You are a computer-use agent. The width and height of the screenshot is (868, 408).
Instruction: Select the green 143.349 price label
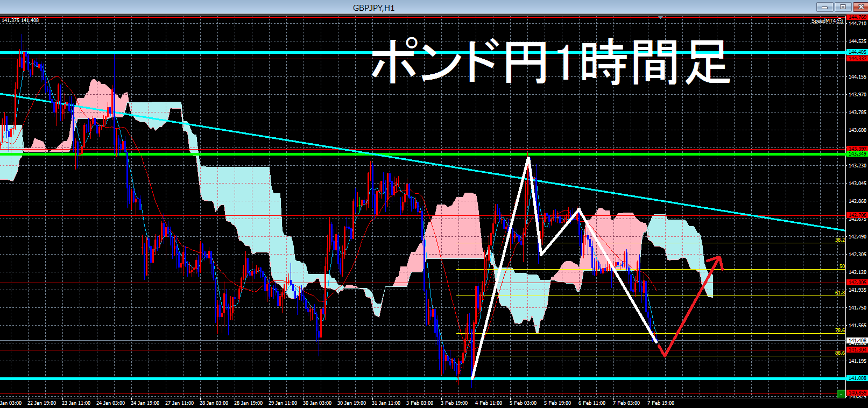pos(857,154)
